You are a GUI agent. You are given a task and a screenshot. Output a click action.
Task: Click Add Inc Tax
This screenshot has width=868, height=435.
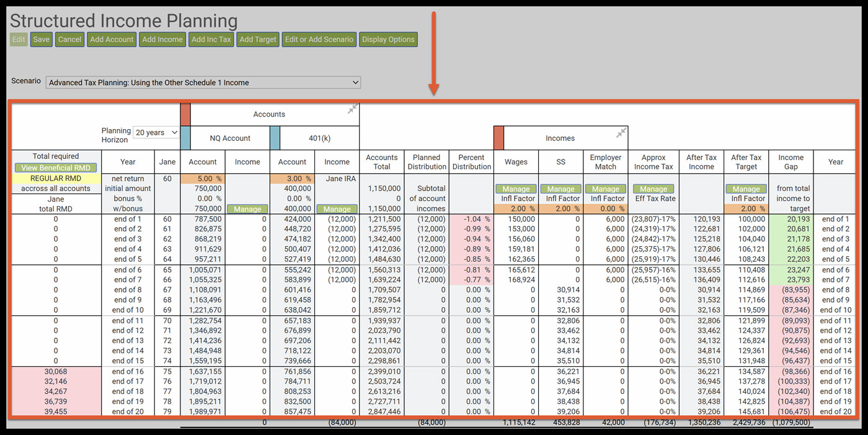[211, 39]
